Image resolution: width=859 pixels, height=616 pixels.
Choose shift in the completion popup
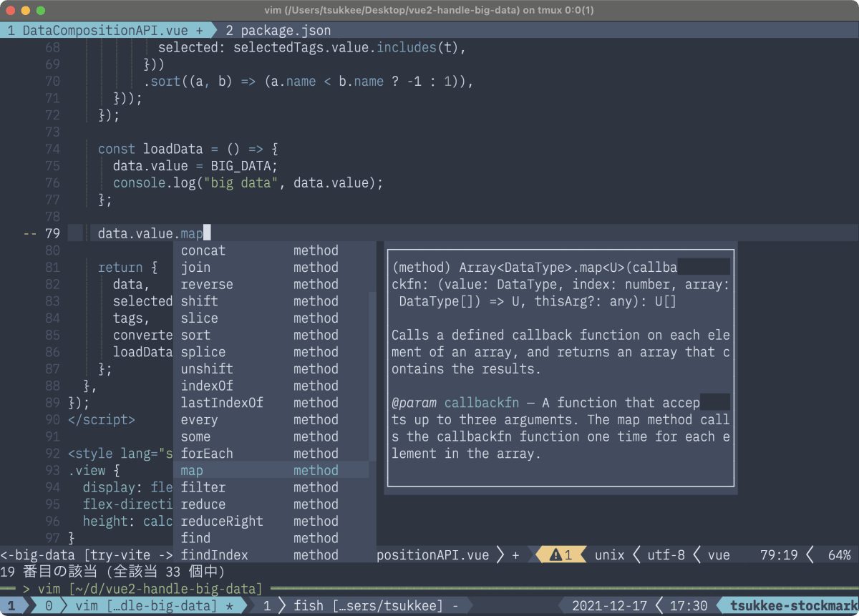pyautogui.click(x=271, y=301)
